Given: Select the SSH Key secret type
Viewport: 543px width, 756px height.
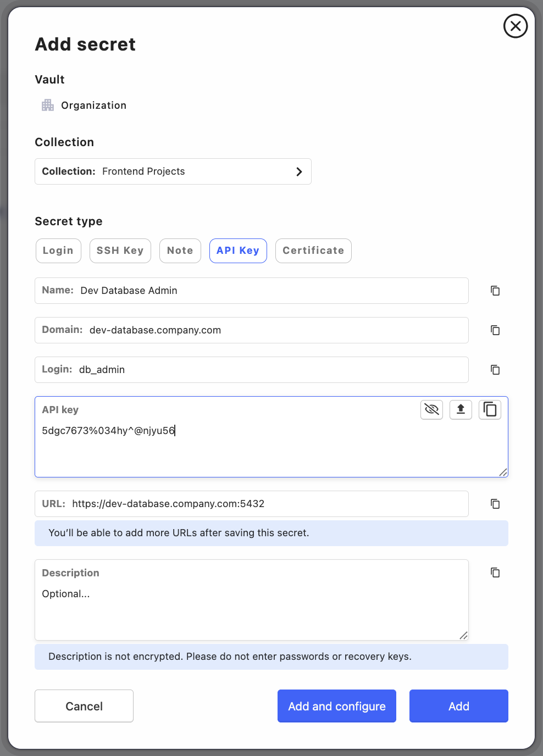Looking at the screenshot, I should click(120, 251).
